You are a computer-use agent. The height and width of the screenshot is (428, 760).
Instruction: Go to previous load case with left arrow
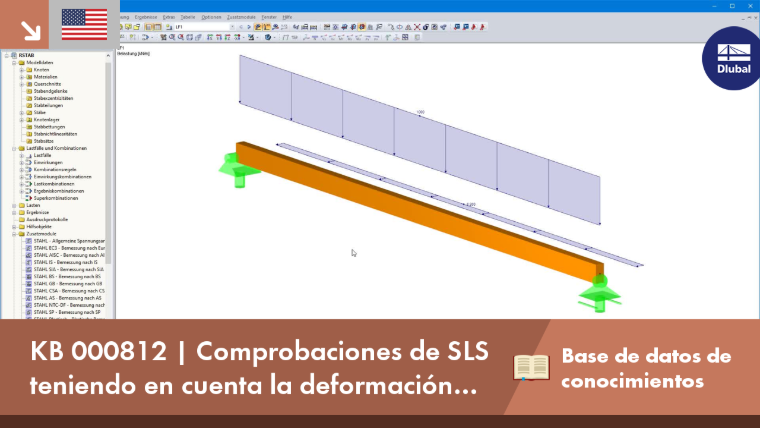(241, 27)
